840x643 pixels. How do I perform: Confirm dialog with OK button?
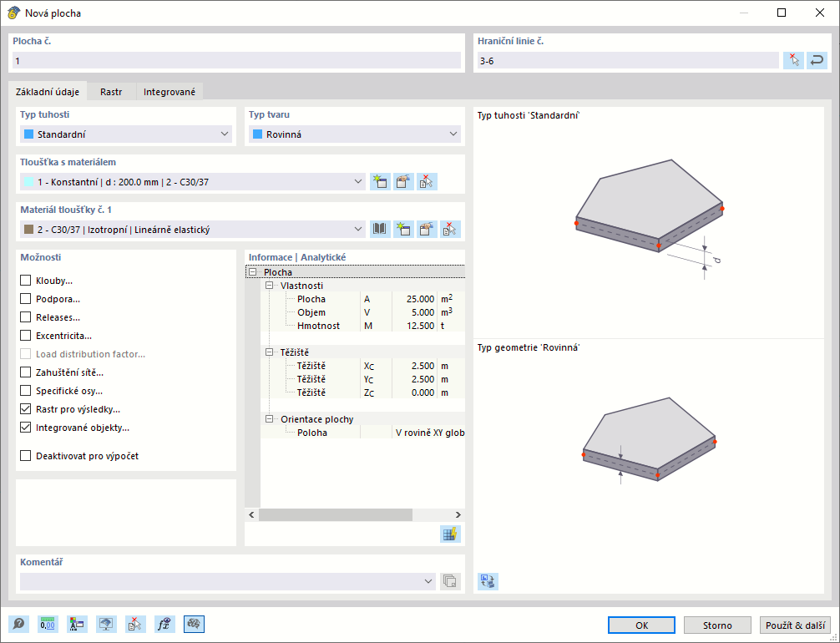(x=642, y=625)
